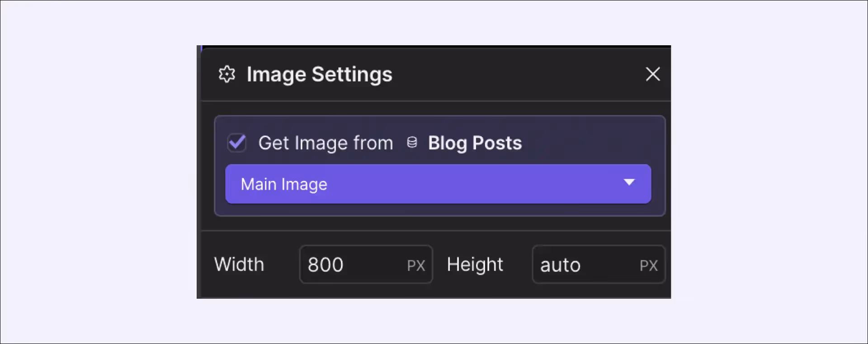Select the Main Image text in dropdown
The image size is (868, 344).
point(284,184)
